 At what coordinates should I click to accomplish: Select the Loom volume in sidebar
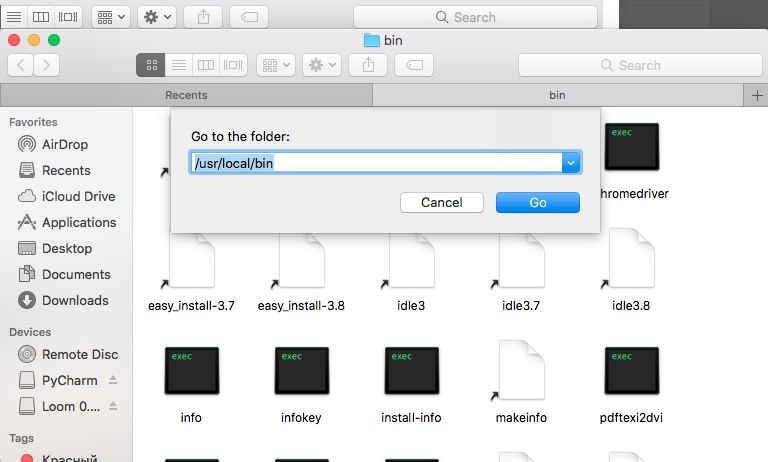[x=59, y=406]
